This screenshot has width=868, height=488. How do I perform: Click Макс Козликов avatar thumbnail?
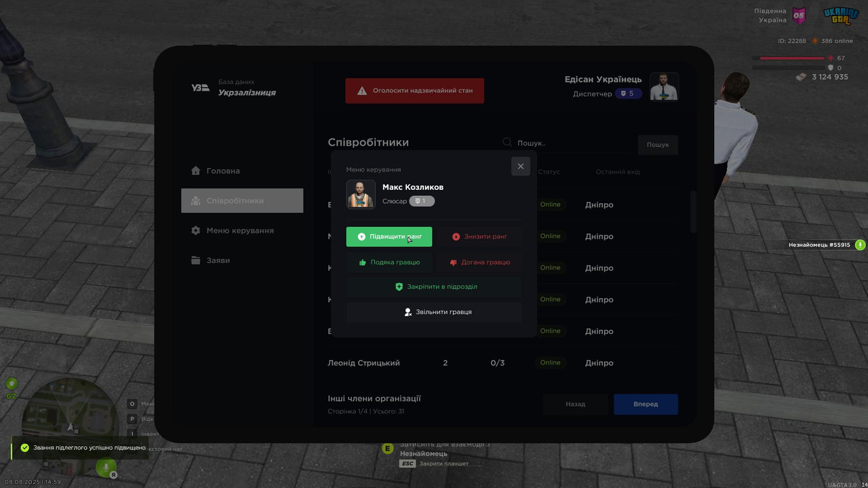(x=361, y=194)
